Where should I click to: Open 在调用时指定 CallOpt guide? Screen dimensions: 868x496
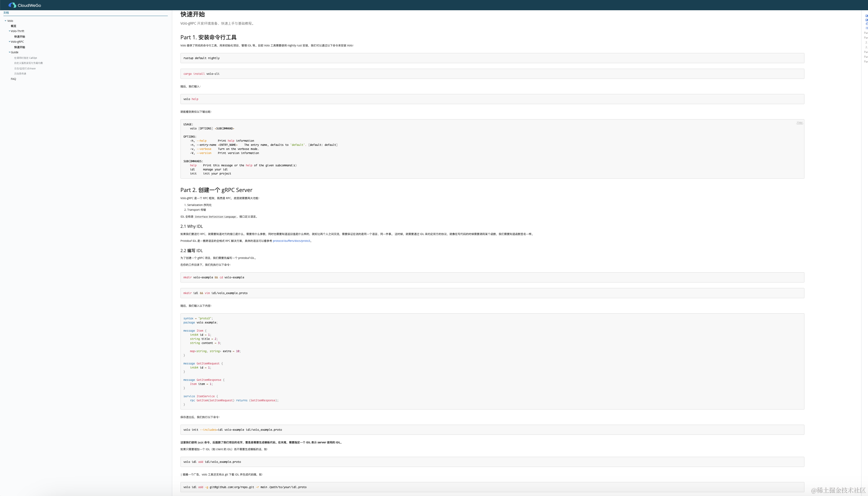tap(26, 57)
